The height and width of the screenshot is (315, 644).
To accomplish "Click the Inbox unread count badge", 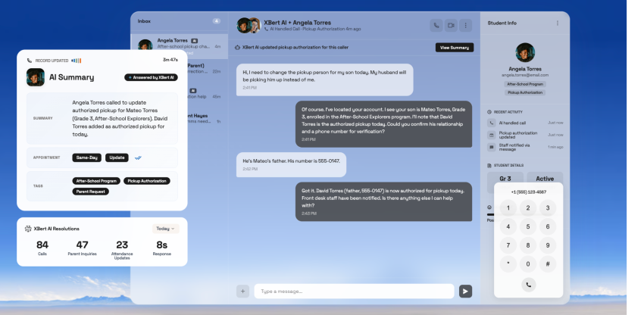I will [217, 21].
